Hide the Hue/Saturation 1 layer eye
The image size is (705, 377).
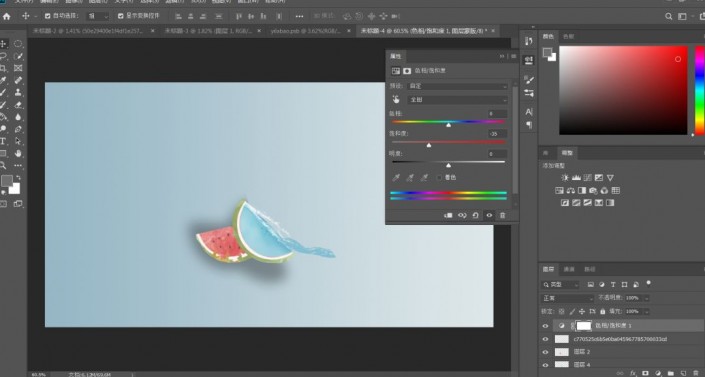click(545, 326)
